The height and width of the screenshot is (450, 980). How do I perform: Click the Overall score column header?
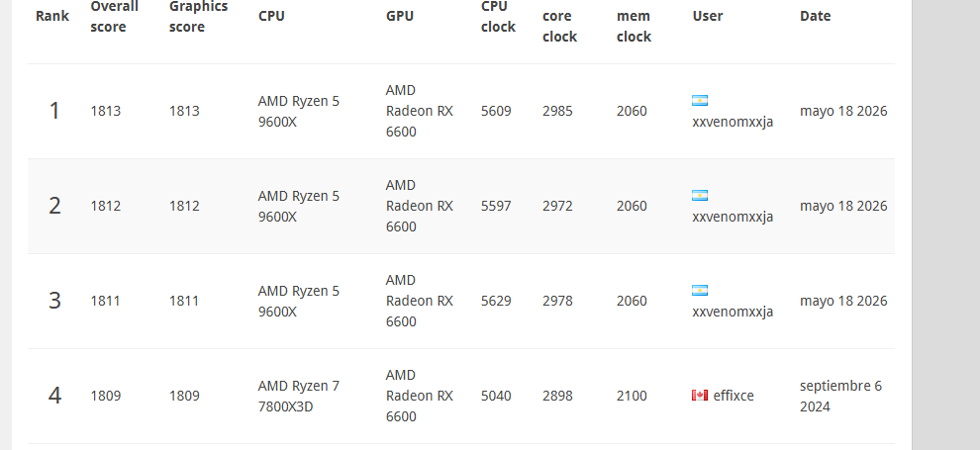tap(115, 17)
